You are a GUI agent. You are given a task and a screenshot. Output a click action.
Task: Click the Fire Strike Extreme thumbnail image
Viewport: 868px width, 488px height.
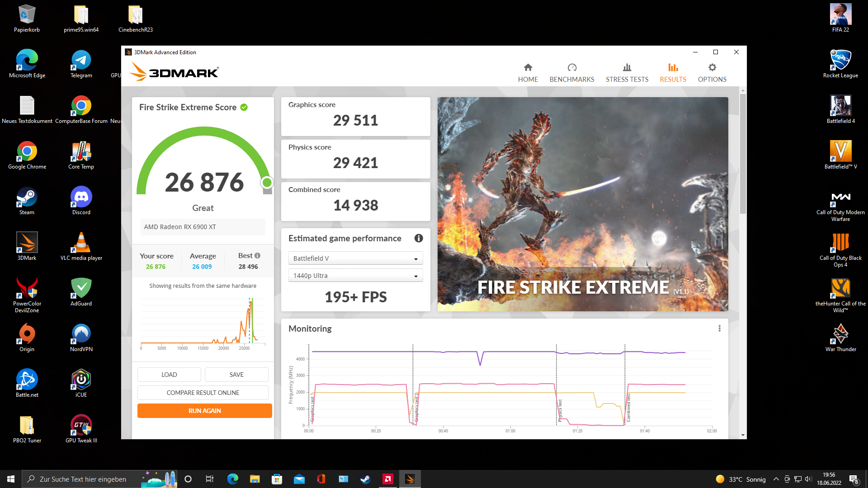[x=583, y=204]
